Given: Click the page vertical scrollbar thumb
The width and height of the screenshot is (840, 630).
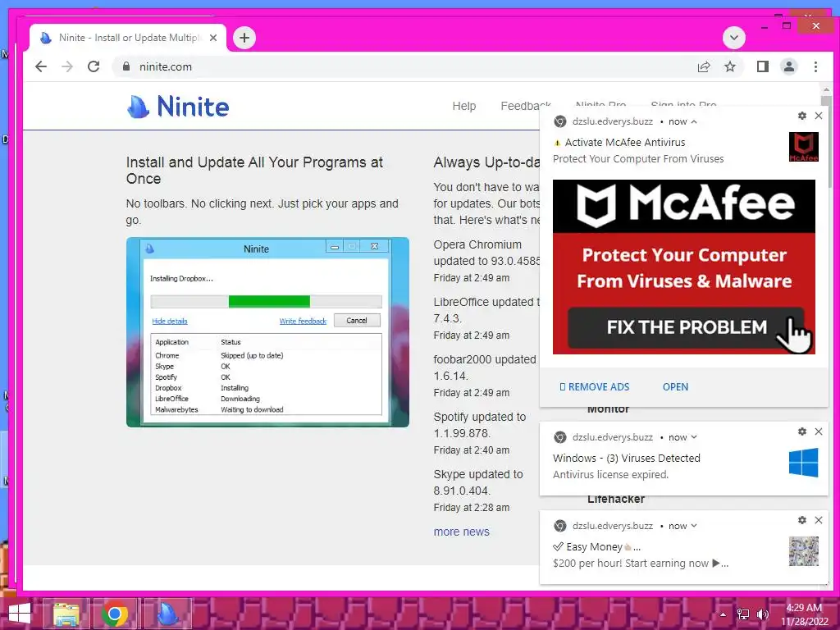Looking at the screenshot, I should pyautogui.click(x=825, y=142).
